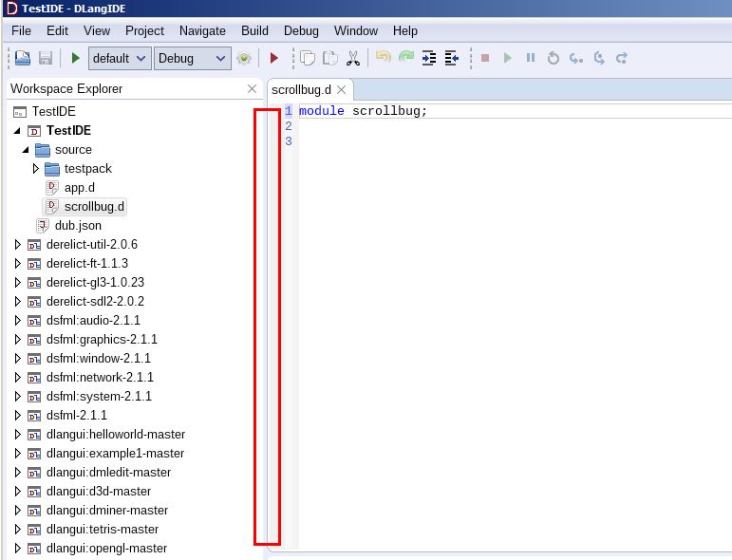Click the Pause debugging icon
Screen dimensions: 732x560
531,58
